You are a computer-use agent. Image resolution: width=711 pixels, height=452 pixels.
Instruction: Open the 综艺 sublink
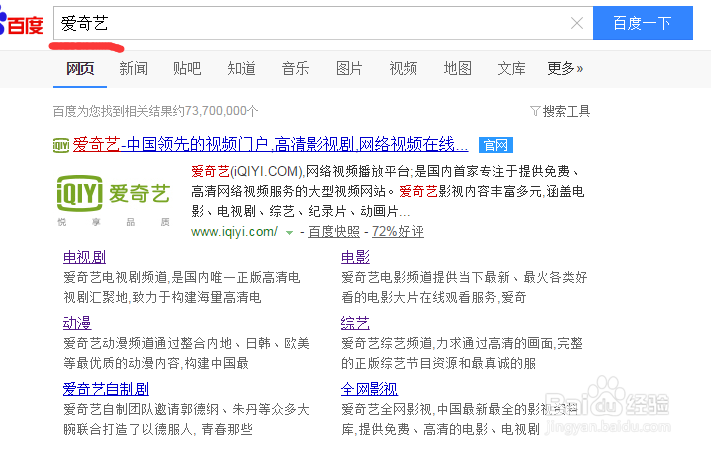coord(355,323)
